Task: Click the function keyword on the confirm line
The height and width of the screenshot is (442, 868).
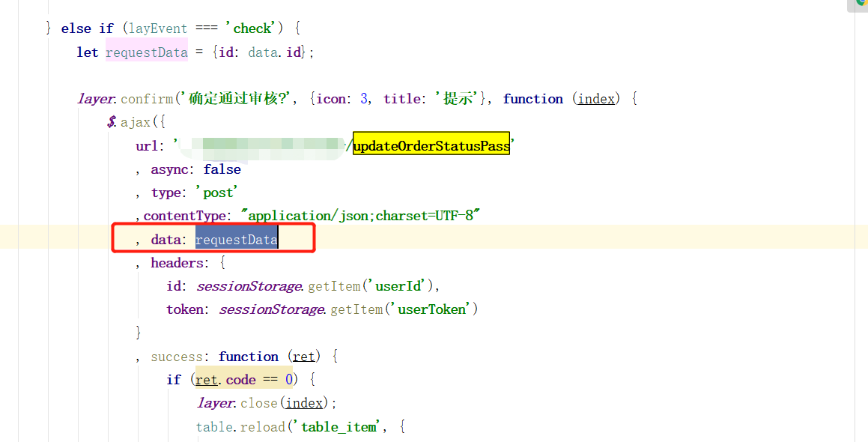Action: 532,99
